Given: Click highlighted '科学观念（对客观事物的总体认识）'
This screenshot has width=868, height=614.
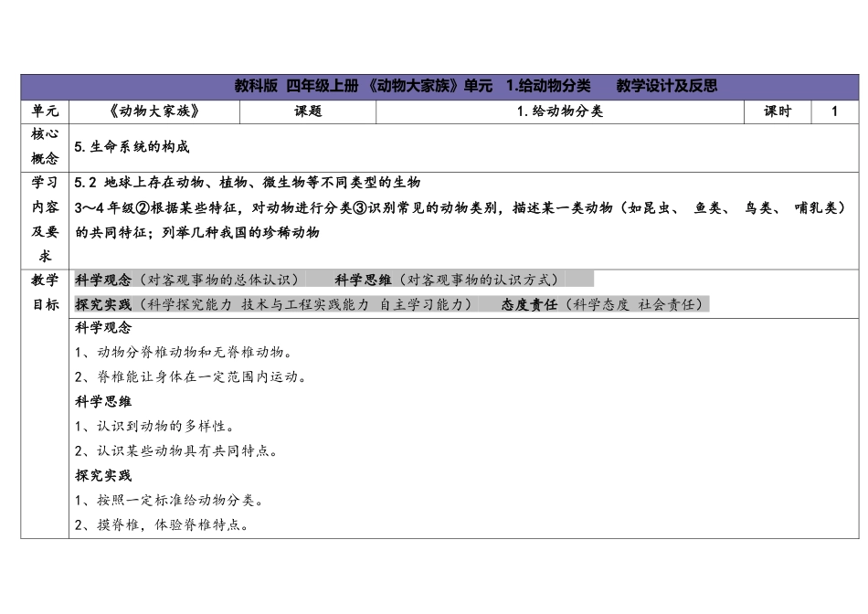Looking at the screenshot, I should click(186, 280).
